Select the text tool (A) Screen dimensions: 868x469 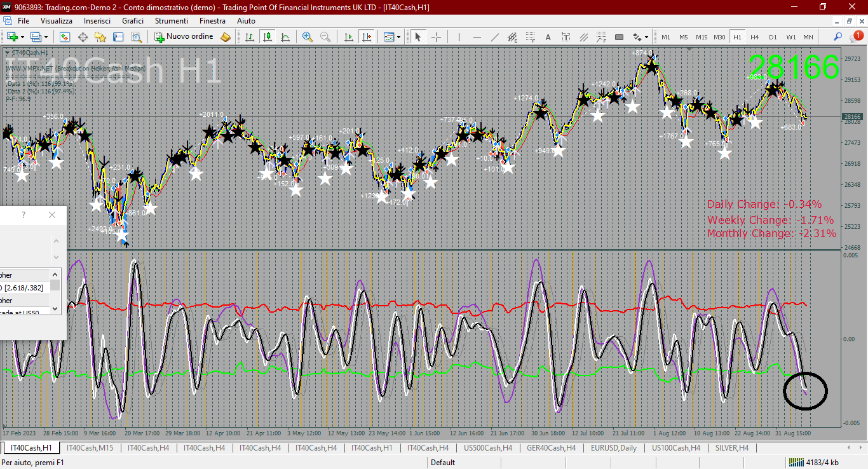coord(548,37)
